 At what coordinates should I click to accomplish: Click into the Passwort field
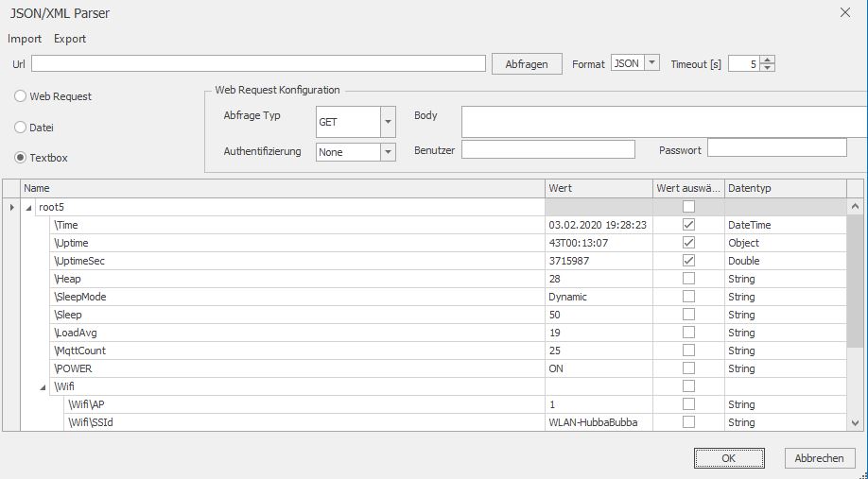pyautogui.click(x=777, y=147)
